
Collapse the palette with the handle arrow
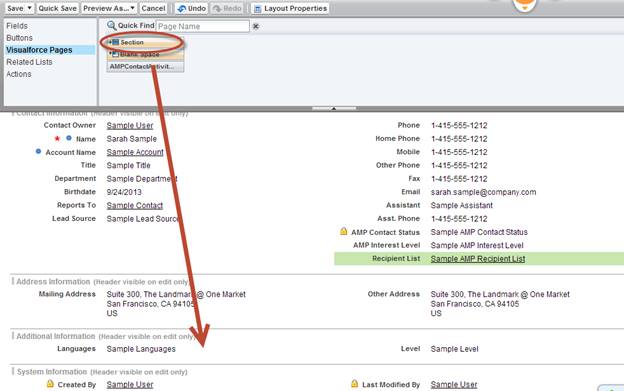(x=334, y=108)
